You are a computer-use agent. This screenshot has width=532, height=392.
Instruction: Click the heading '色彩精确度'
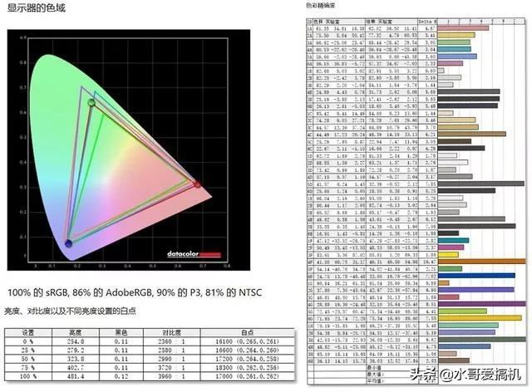tap(320, 5)
